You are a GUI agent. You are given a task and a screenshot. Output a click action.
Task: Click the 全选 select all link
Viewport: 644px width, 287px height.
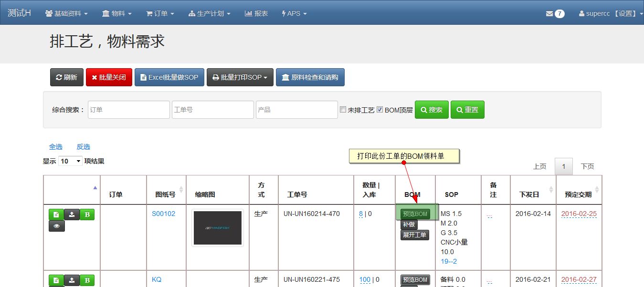click(x=55, y=147)
